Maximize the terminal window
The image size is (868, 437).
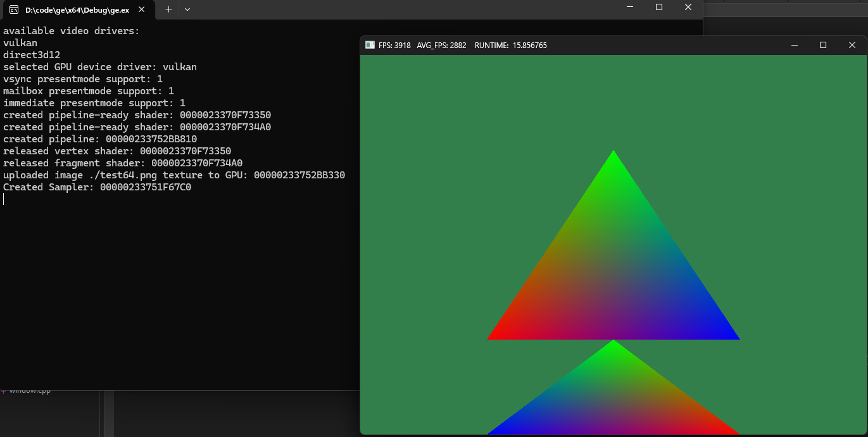659,7
